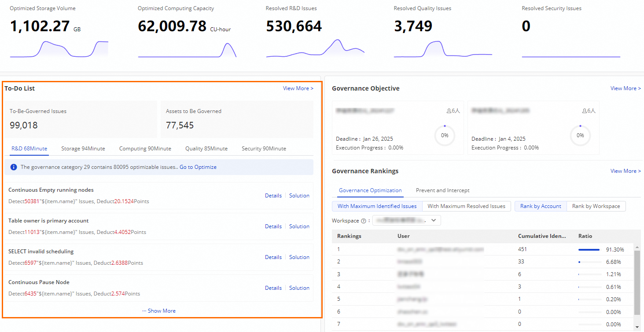Open Details for Continuous Empty running nodes
The image size is (644, 332).
(273, 196)
